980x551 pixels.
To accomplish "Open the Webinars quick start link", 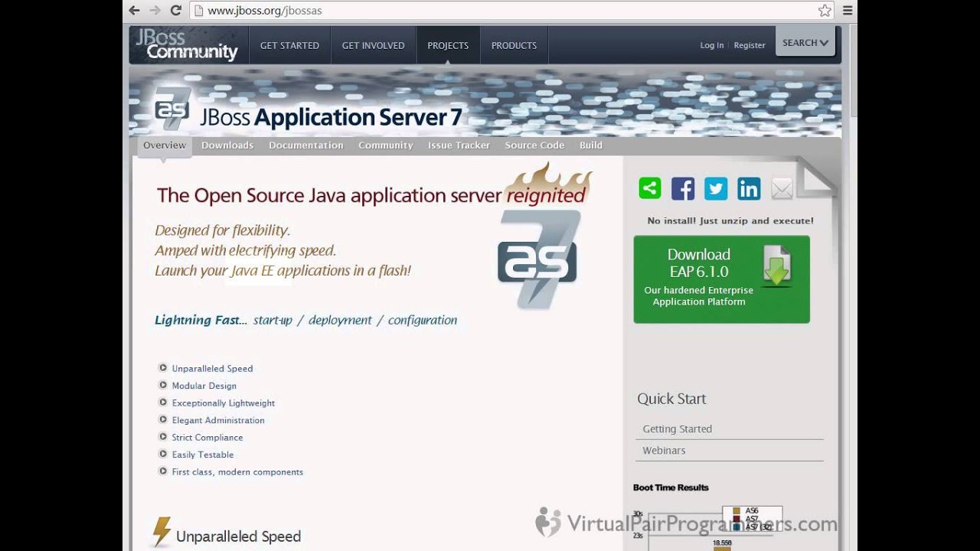I will click(664, 451).
